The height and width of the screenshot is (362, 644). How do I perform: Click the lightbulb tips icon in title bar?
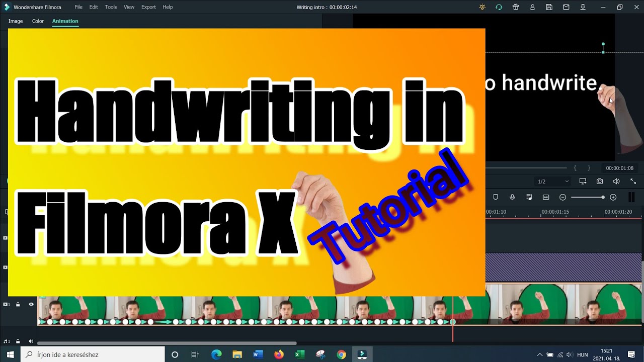pos(482,7)
